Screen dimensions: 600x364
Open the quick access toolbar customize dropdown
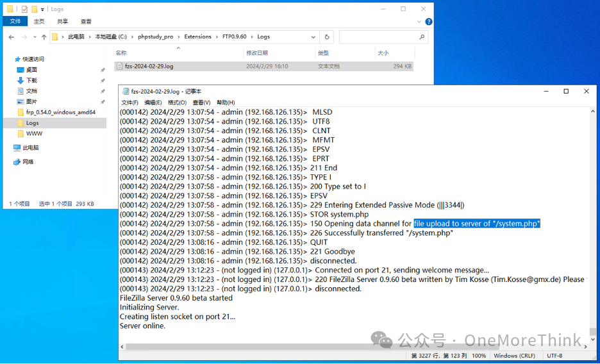click(42, 9)
